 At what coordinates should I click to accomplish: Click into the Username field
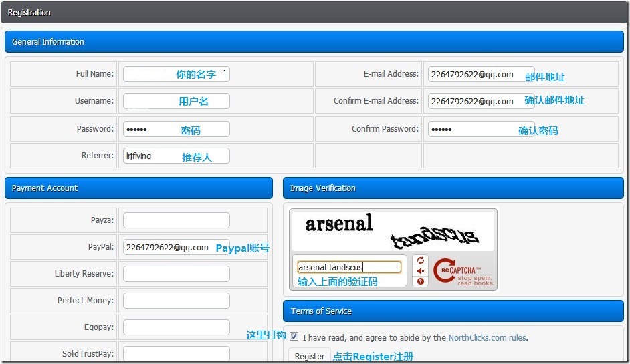(176, 101)
